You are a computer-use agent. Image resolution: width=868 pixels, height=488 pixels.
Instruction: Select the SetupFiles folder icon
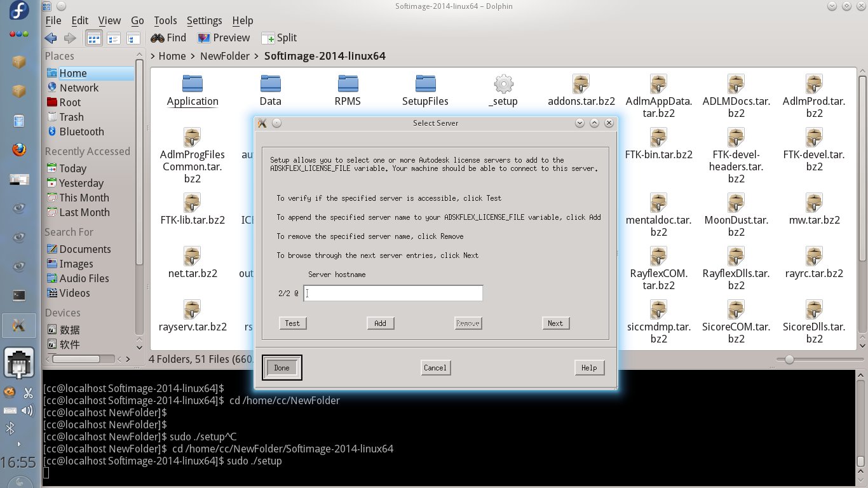425,83
